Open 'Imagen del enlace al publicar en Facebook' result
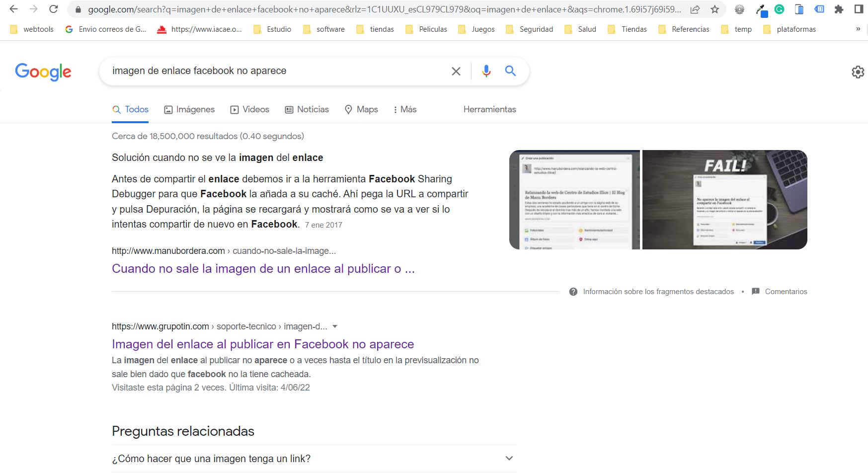 pyautogui.click(x=263, y=344)
